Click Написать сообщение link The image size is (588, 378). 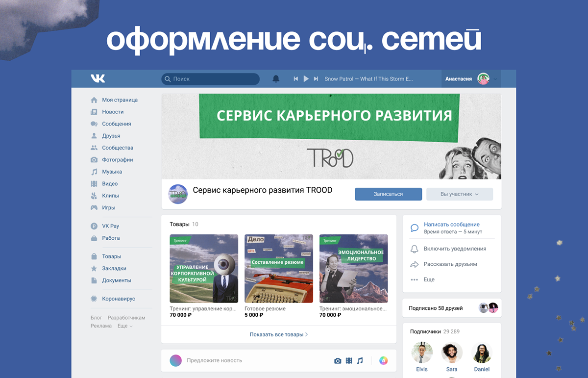(452, 225)
